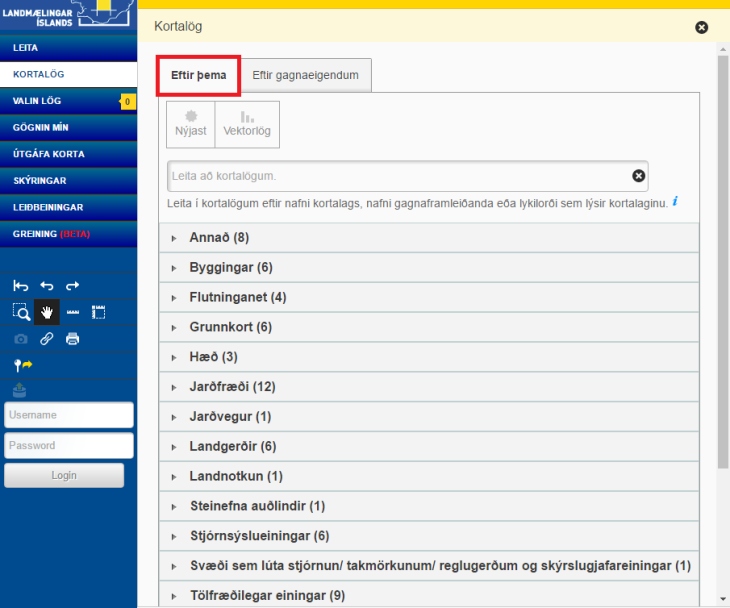The width and height of the screenshot is (730, 608).
Task: Click the Username input field
Action: [68, 415]
